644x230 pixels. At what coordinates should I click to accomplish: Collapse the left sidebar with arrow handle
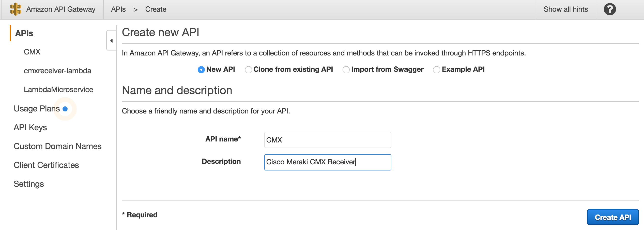click(x=111, y=40)
